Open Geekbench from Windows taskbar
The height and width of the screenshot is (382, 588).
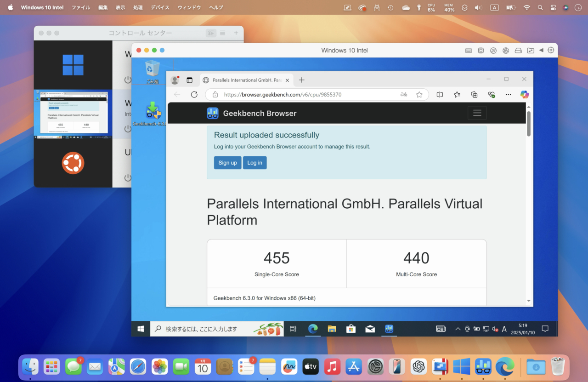tap(389, 329)
